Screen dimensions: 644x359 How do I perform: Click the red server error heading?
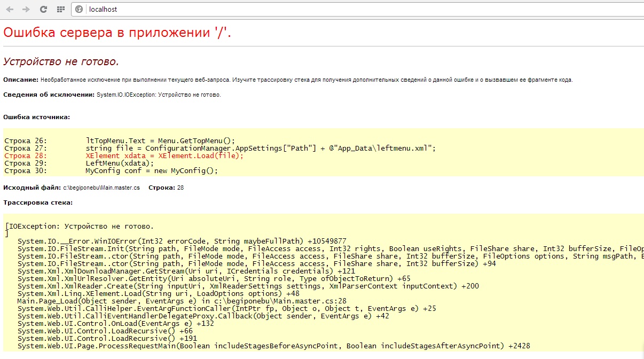pos(117,33)
